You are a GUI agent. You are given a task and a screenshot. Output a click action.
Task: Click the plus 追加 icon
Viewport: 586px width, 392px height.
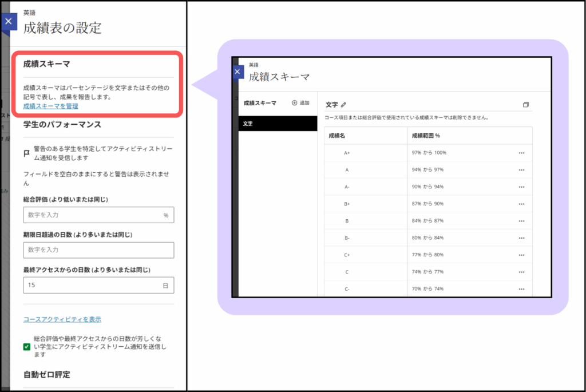[x=295, y=103]
